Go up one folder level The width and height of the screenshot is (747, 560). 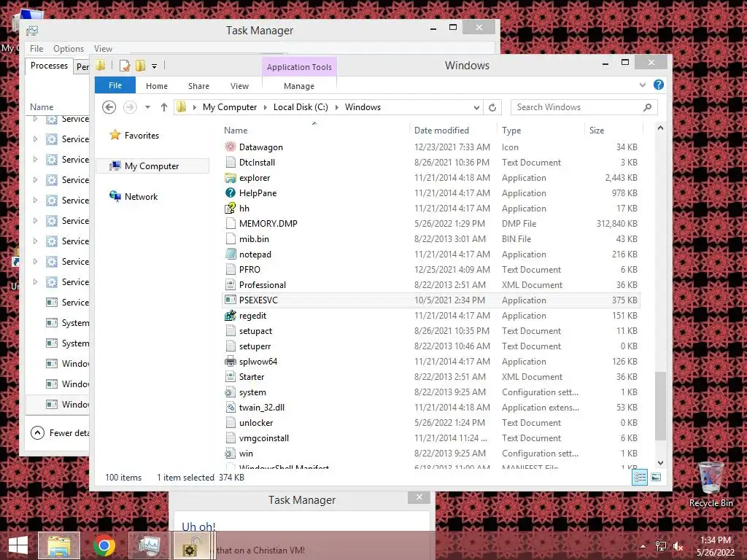click(164, 107)
